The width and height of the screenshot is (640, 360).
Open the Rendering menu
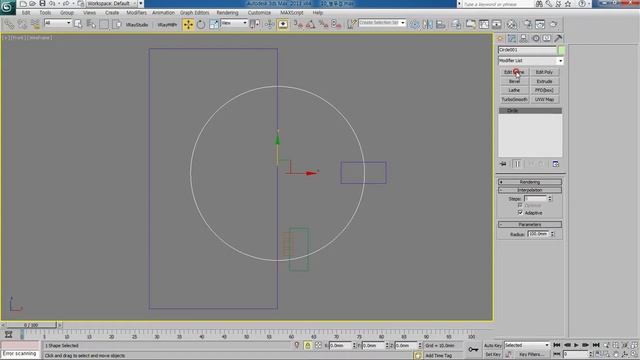[x=227, y=13]
